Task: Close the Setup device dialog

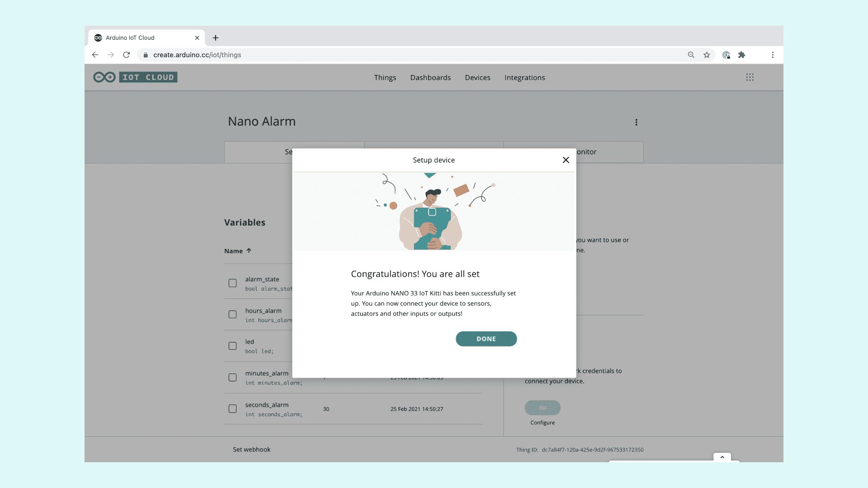Action: [566, 160]
